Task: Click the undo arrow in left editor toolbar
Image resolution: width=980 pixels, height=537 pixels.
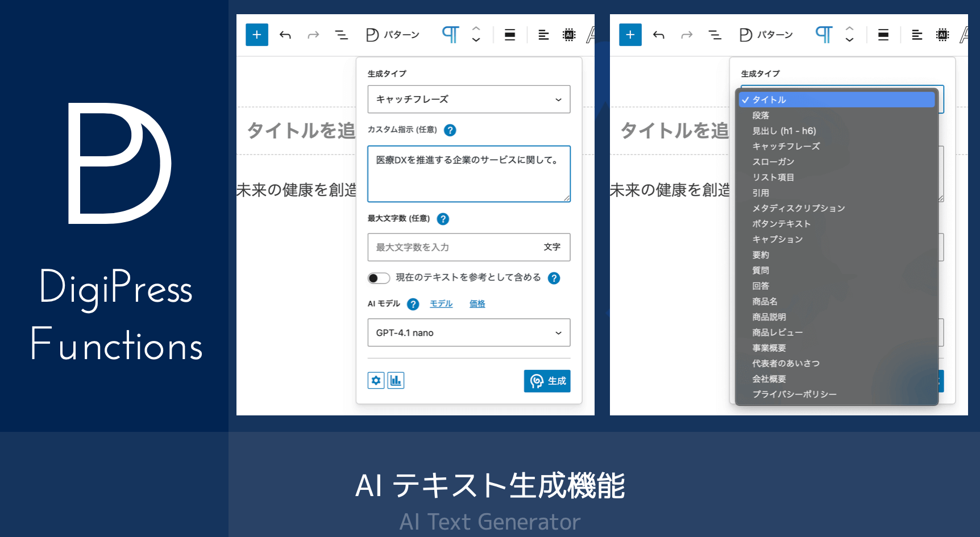Action: (x=285, y=35)
